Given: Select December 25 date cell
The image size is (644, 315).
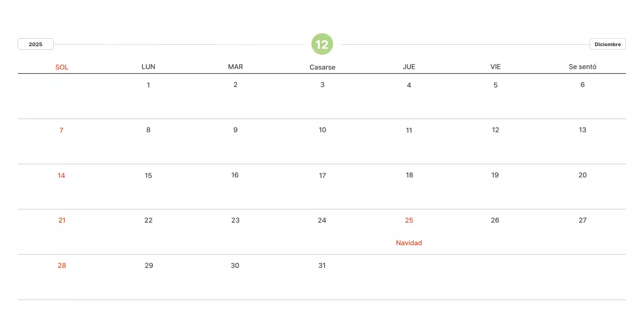Looking at the screenshot, I should pos(409,220).
